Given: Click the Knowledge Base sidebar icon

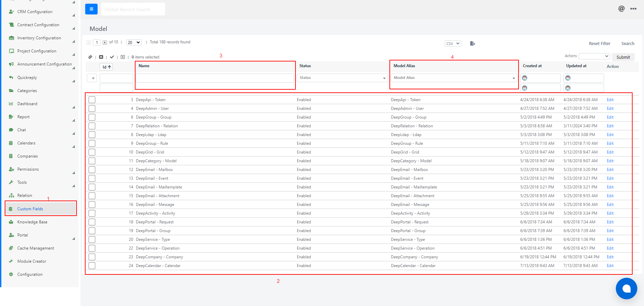Looking at the screenshot, I should coord(11,222).
